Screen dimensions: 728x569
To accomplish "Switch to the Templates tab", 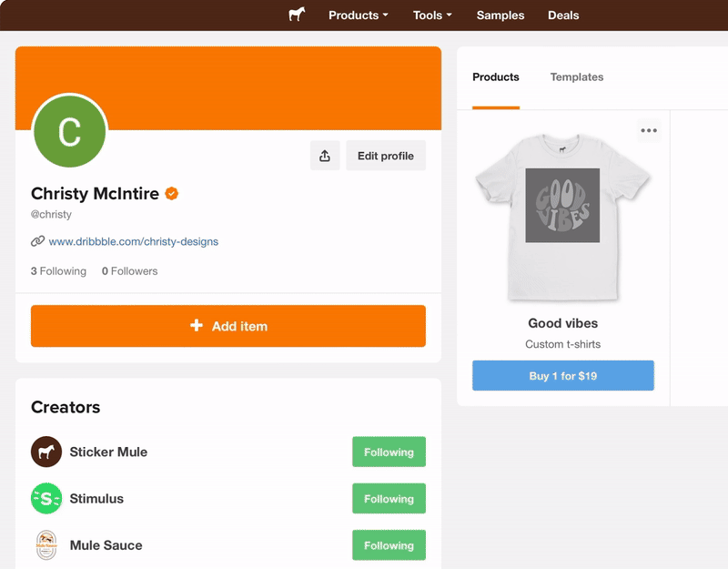I will coord(576,77).
